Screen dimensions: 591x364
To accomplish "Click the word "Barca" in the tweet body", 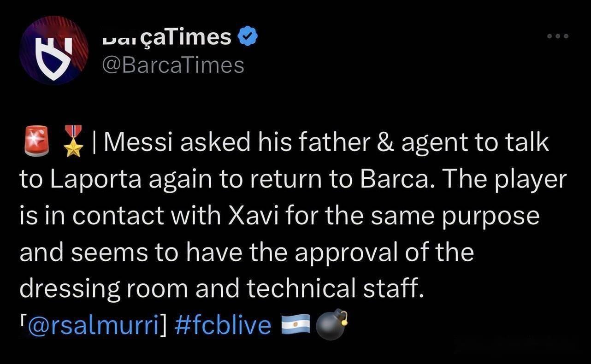I will tap(396, 180).
